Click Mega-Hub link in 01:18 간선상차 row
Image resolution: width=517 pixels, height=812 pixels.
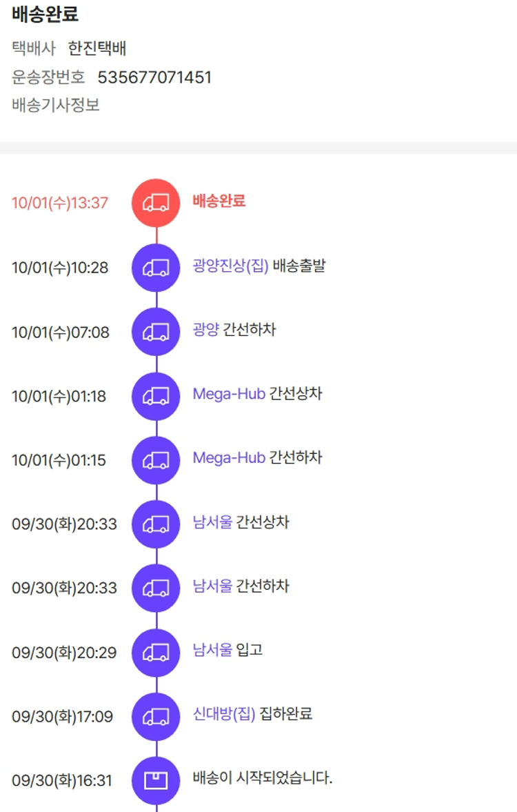pyautogui.click(x=229, y=394)
